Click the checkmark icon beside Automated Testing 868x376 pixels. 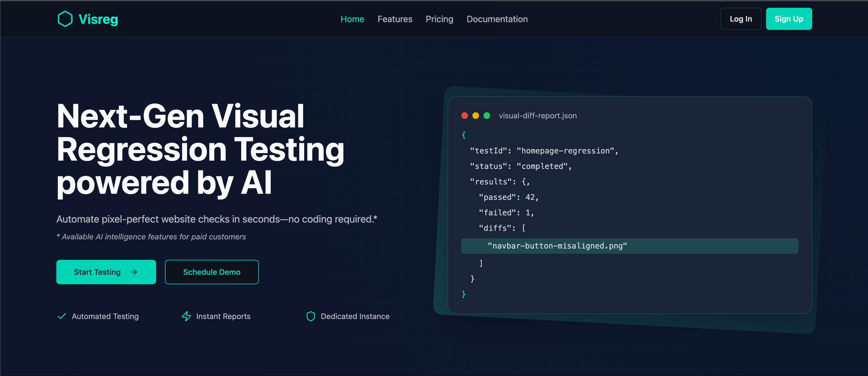click(62, 316)
